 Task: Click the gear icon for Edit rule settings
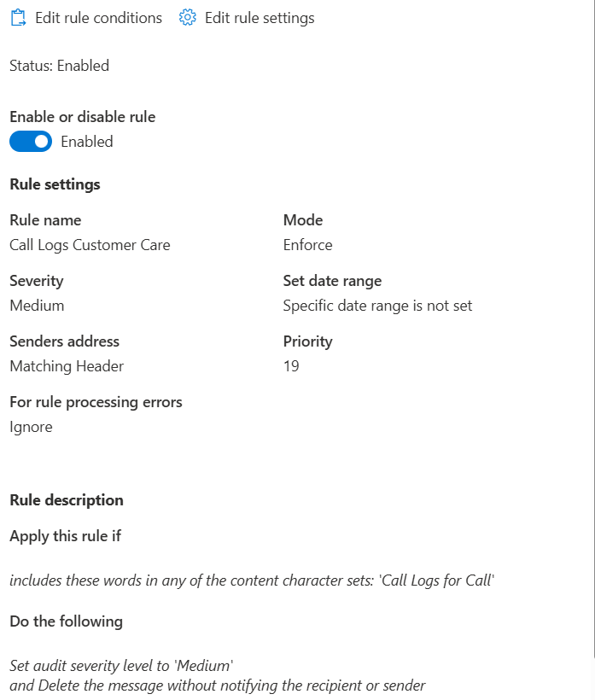point(188,17)
